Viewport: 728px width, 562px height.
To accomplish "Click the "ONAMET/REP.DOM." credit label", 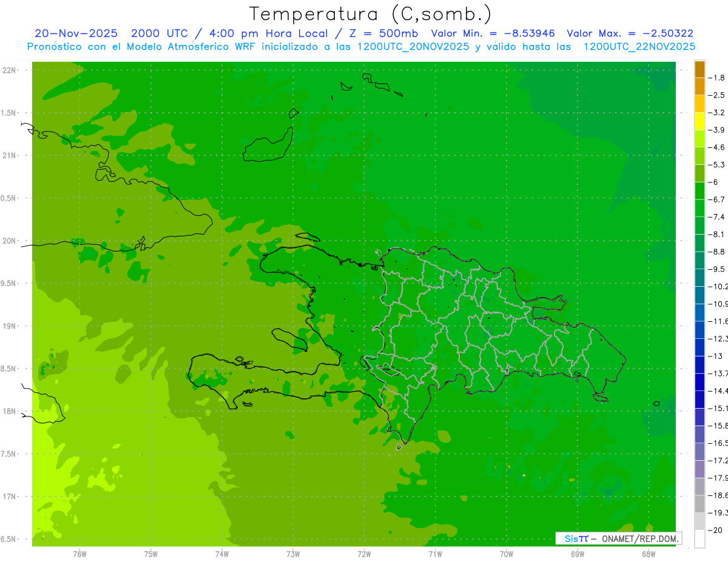I will click(639, 538).
